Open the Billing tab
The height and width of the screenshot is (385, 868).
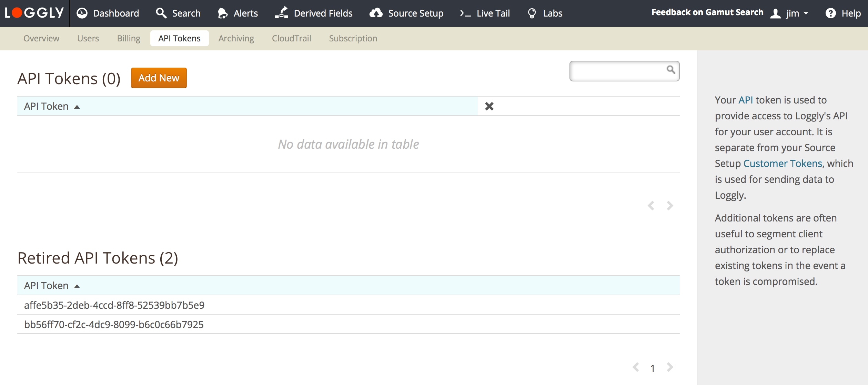coord(129,38)
